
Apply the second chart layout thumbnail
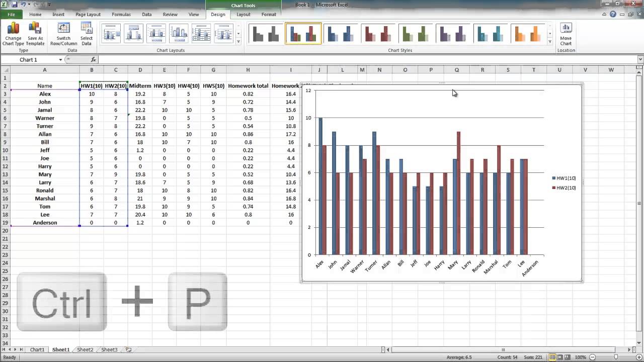click(134, 34)
